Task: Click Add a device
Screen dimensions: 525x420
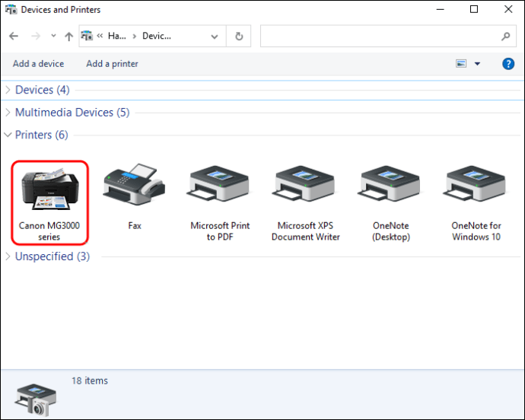Action: [39, 64]
